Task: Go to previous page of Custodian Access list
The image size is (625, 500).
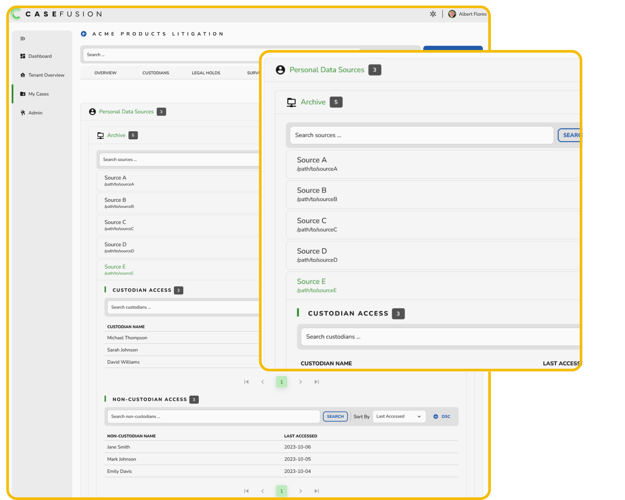Action: coord(262,382)
